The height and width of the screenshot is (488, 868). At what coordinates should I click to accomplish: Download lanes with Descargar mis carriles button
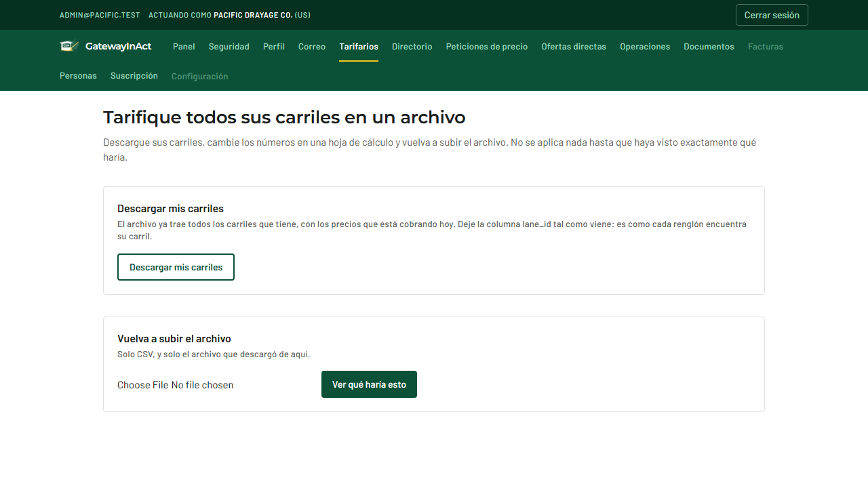coord(176,267)
